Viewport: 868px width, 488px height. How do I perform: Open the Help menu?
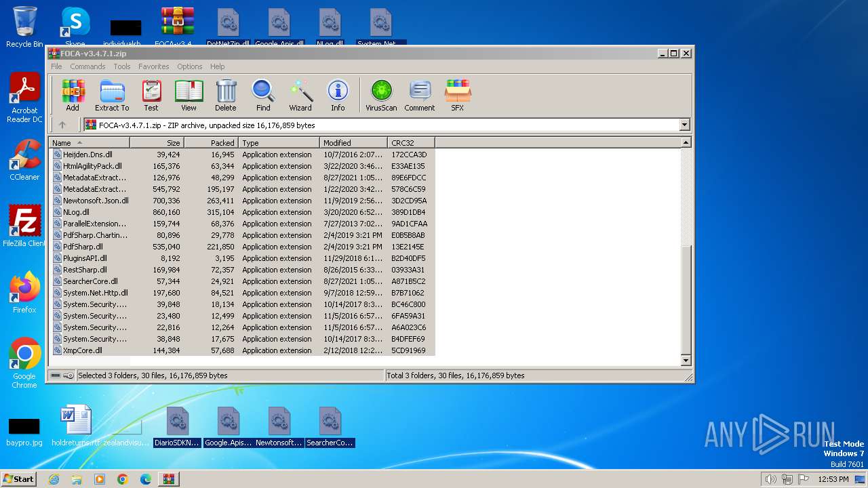(x=217, y=66)
